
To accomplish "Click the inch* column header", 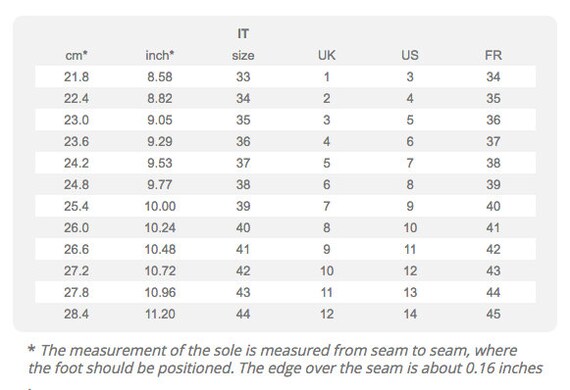I will pyautogui.click(x=160, y=56).
